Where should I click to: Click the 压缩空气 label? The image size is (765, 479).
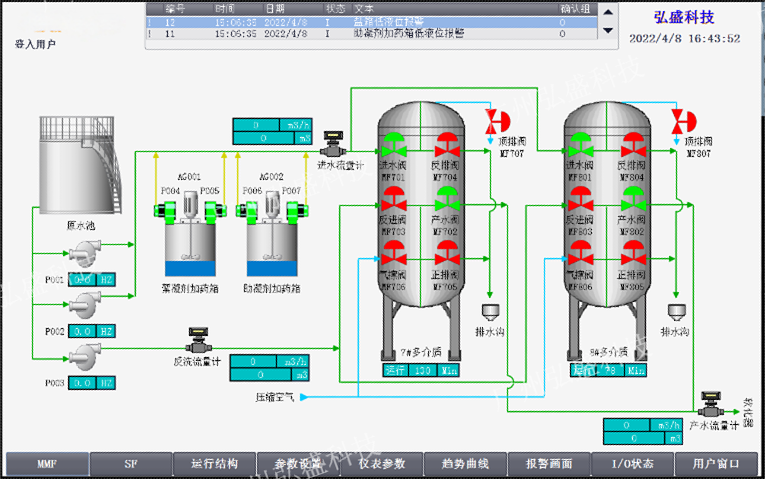pos(275,398)
